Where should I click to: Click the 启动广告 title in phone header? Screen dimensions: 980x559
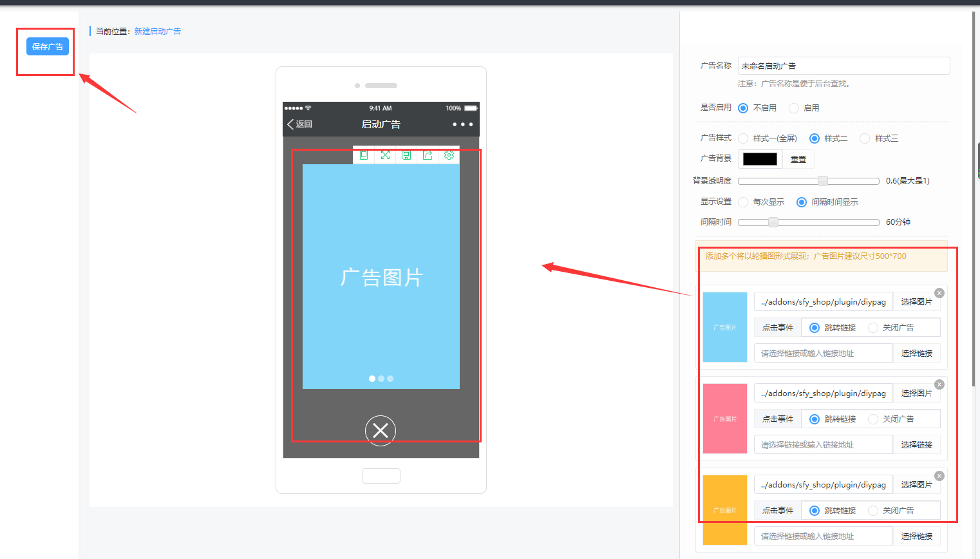tap(381, 124)
